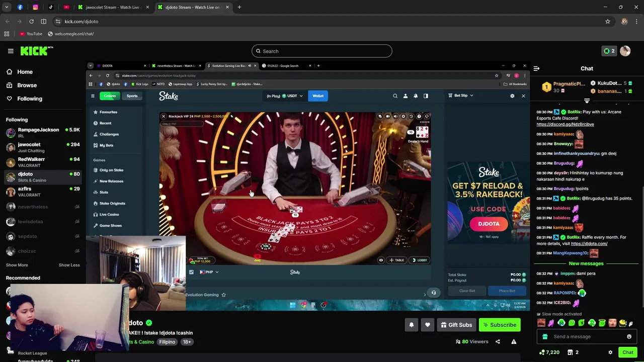Click the Gift Subs button
The width and height of the screenshot is (644, 362).
[x=456, y=325]
